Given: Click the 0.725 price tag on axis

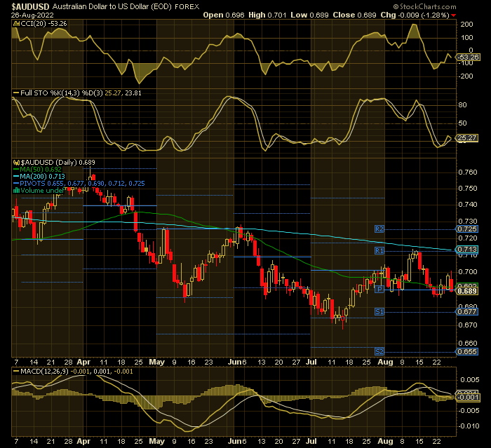Looking at the screenshot, I should 467,229.
